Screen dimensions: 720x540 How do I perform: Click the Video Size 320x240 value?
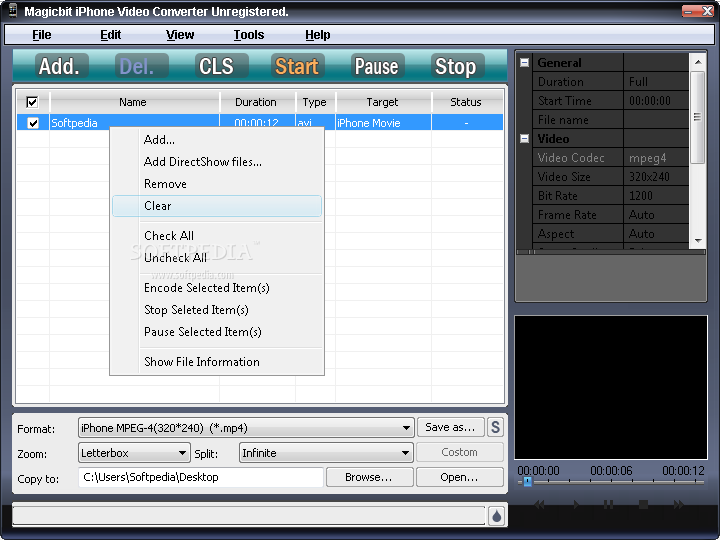[656, 177]
